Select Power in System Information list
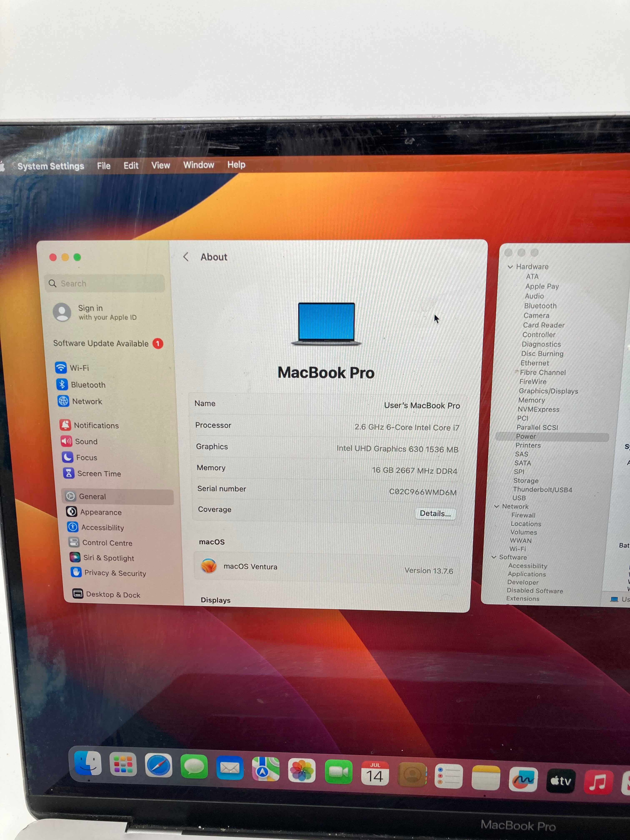Viewport: 630px width, 840px height. [x=526, y=436]
